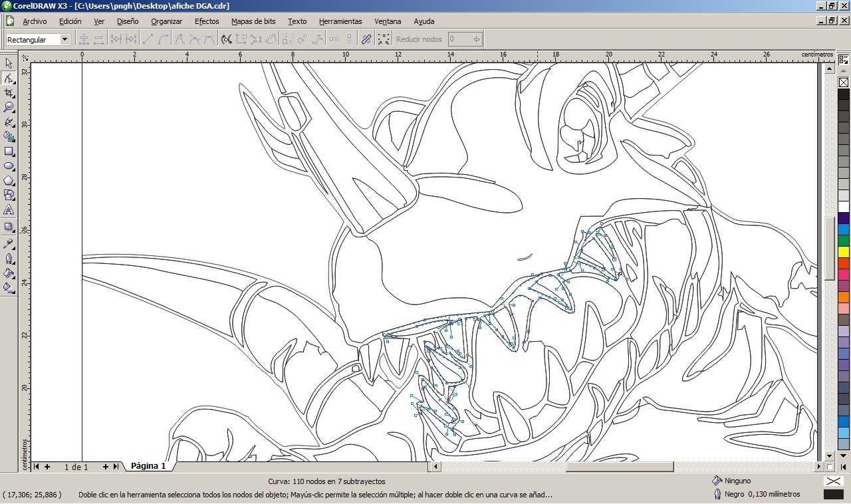Open the Organizar menu
851x504 pixels.
click(x=166, y=21)
